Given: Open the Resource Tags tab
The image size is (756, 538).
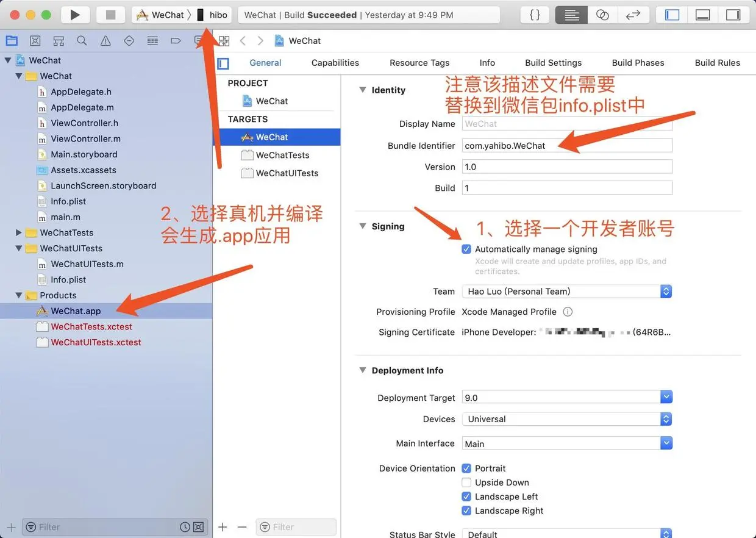Looking at the screenshot, I should pyautogui.click(x=419, y=63).
